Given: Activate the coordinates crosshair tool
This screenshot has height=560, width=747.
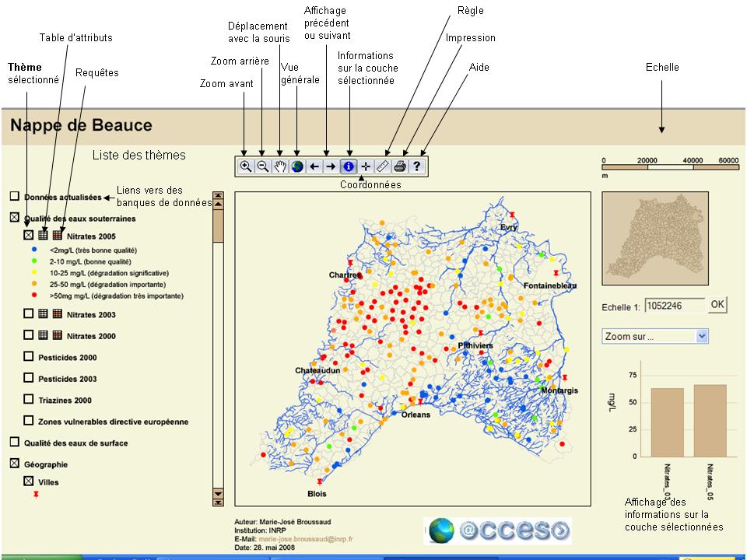Looking at the screenshot, I should (x=366, y=166).
